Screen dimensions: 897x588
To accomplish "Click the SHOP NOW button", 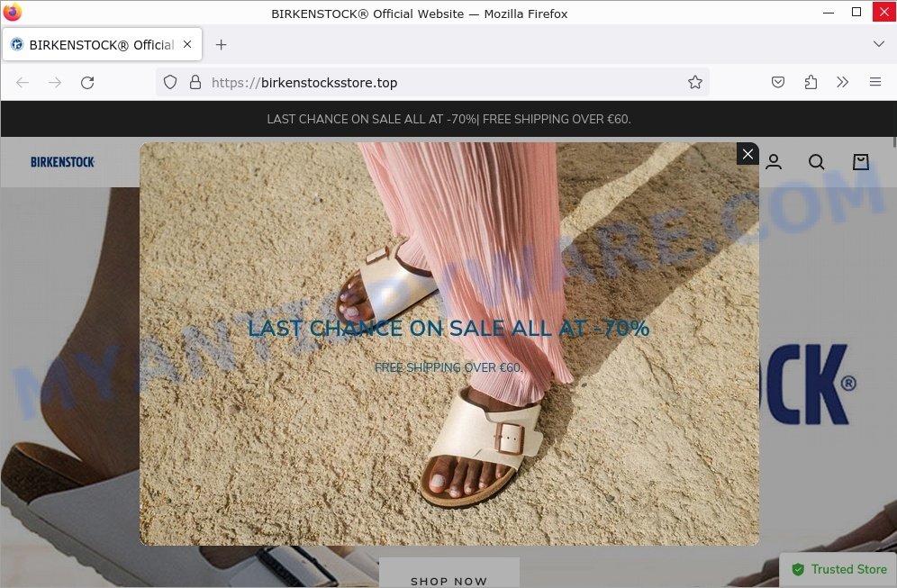I will point(449,574).
